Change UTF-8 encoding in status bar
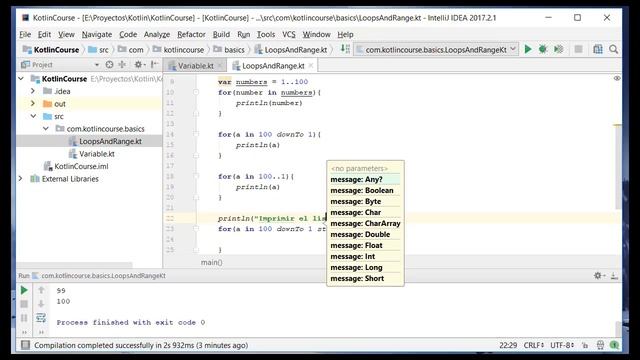Screen dimensions: 640x360 (562, 345)
